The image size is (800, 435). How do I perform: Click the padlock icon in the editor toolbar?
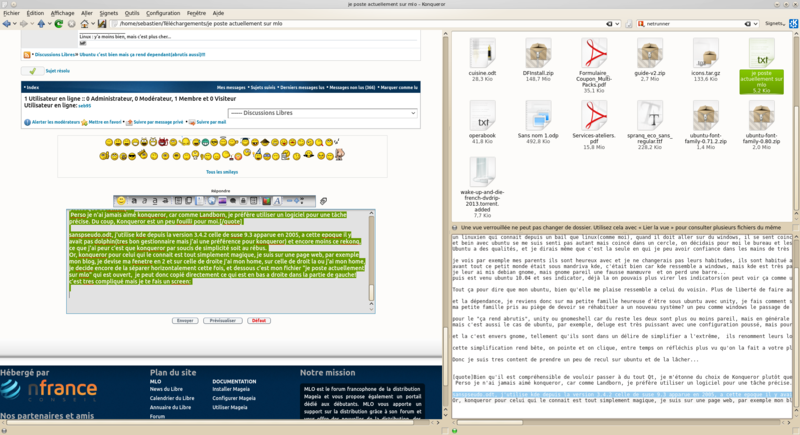tap(243, 201)
